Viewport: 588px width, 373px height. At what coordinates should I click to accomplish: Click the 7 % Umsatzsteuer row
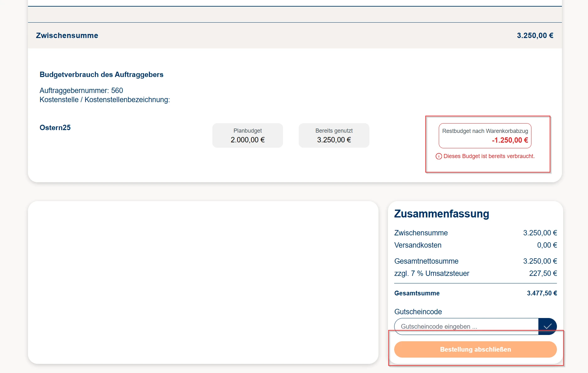[475, 273]
